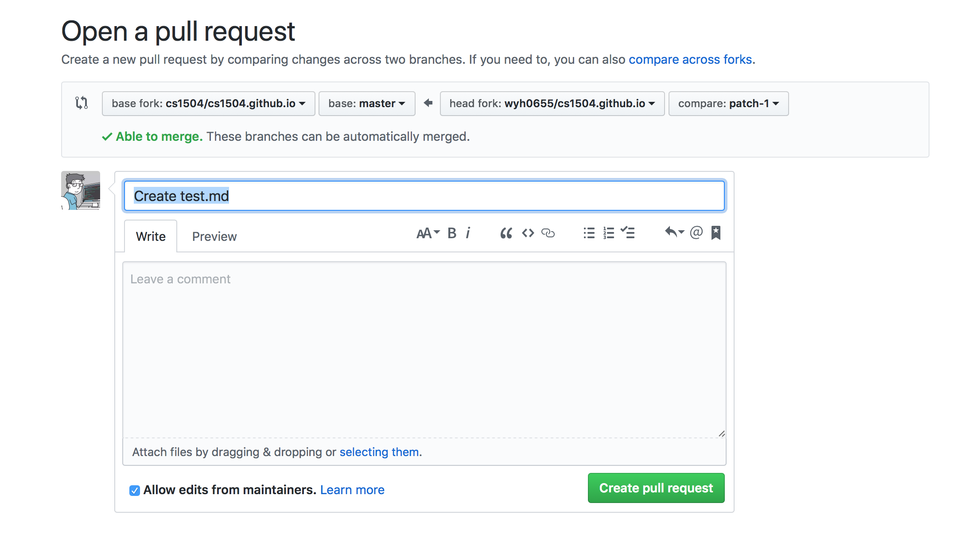980x534 pixels.
Task: Insert code using the code brackets icon
Action: (528, 233)
